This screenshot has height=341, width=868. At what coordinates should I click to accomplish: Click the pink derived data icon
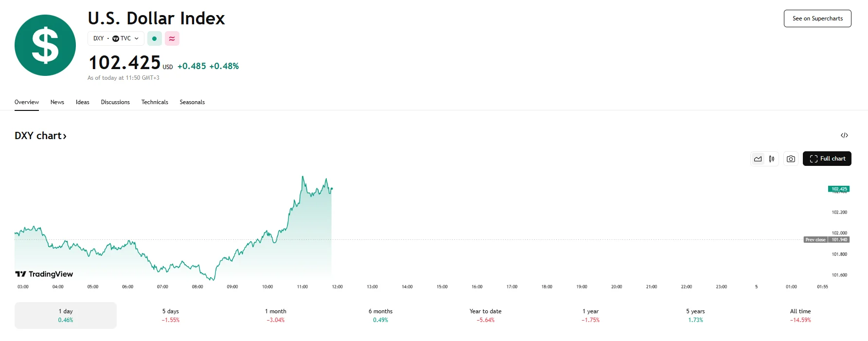(172, 38)
